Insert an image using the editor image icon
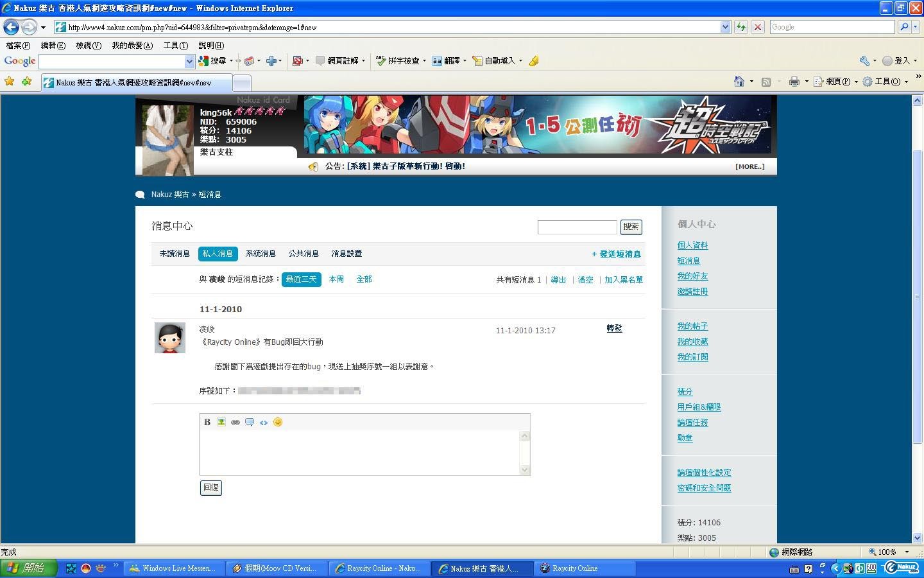 pos(221,422)
